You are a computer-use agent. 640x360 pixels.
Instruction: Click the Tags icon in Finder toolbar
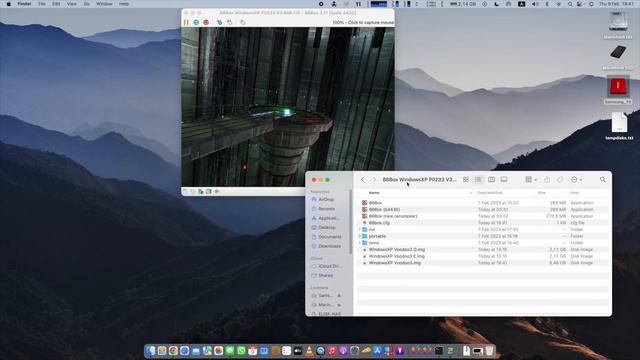tap(560, 180)
